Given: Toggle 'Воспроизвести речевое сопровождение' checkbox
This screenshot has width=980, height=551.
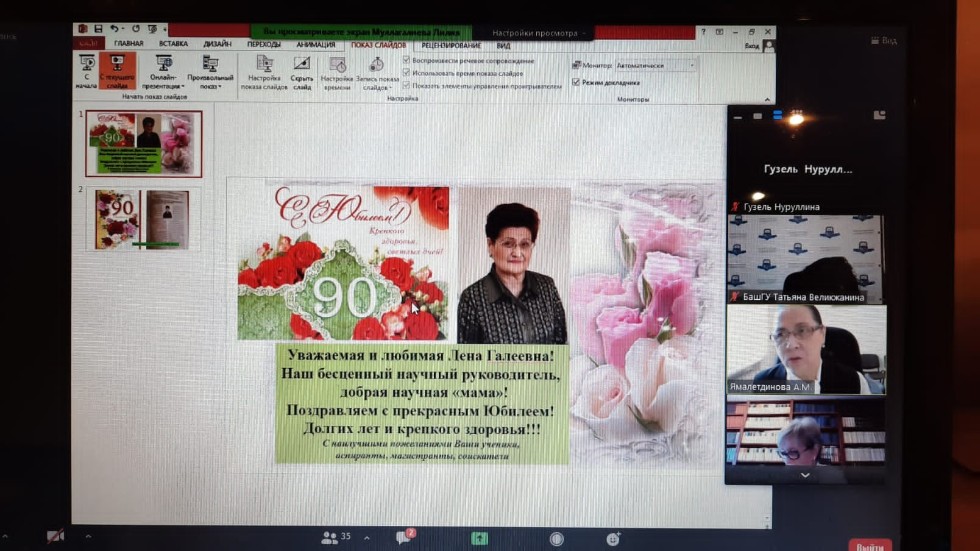Looking at the screenshot, I should (x=406, y=61).
